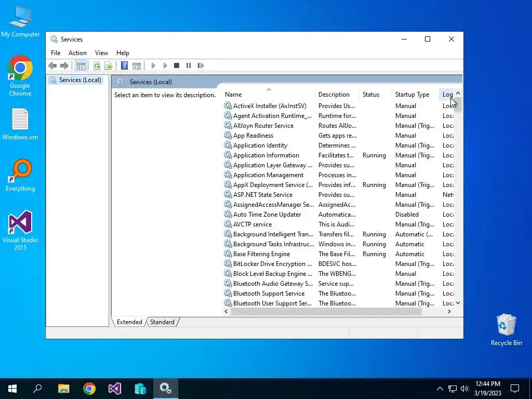Image resolution: width=532 pixels, height=399 pixels.
Task: Select the Background Tasks Infrastructure service
Action: (x=339, y=244)
